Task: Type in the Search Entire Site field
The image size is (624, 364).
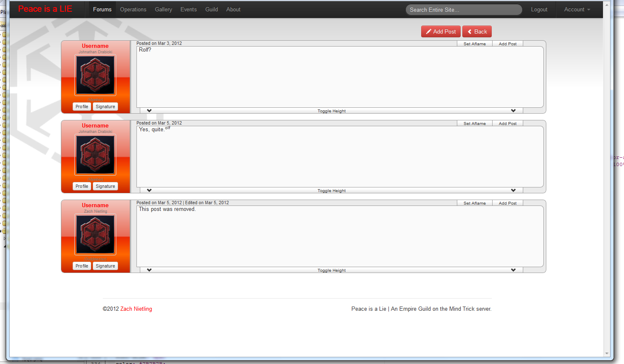Action: (x=464, y=10)
